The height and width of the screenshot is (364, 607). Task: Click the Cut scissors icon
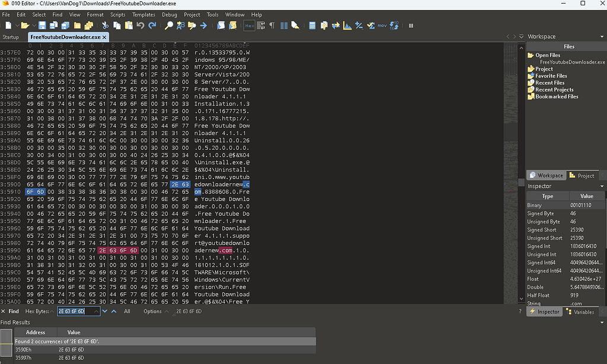pos(105,25)
